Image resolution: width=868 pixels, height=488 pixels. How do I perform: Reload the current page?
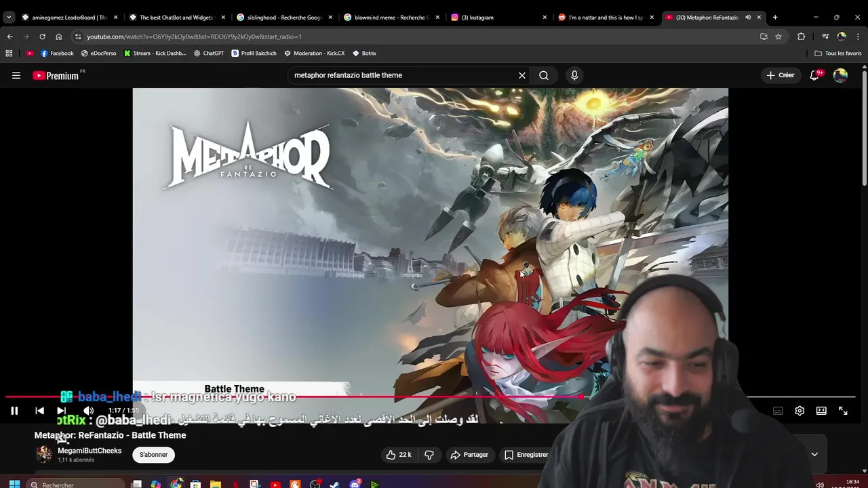42,37
